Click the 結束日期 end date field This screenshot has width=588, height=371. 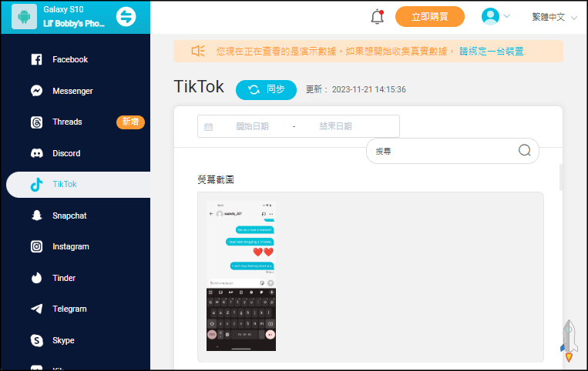point(336,126)
